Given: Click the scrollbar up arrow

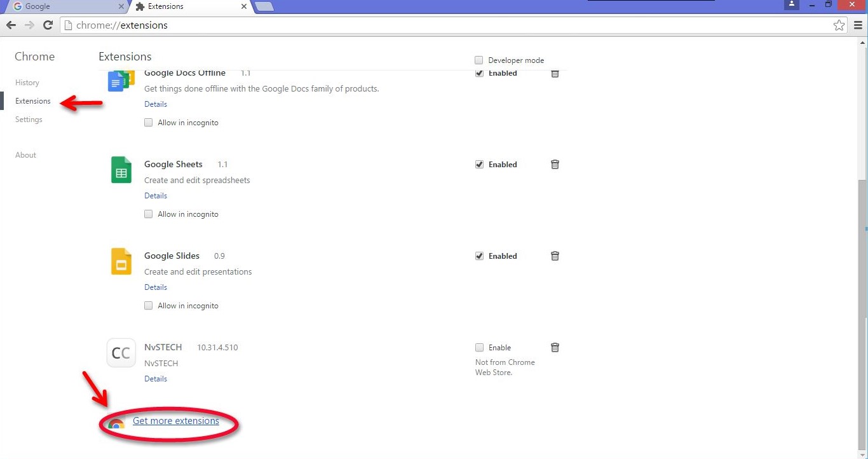Looking at the screenshot, I should tap(862, 42).
